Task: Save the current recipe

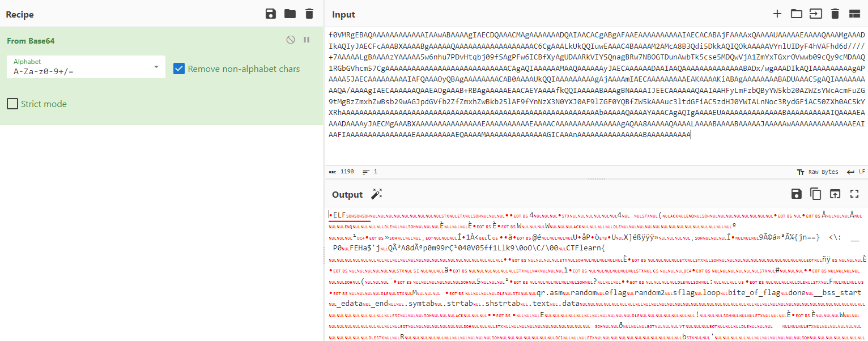Action: point(271,14)
